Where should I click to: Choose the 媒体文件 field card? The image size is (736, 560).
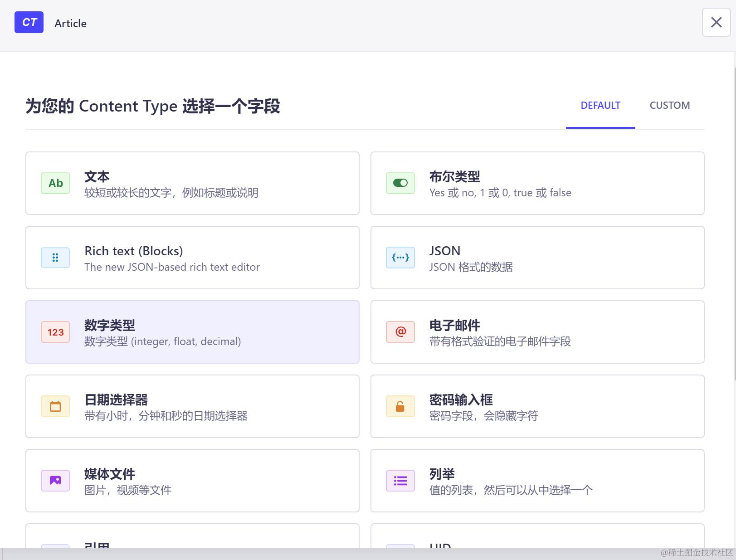(192, 481)
